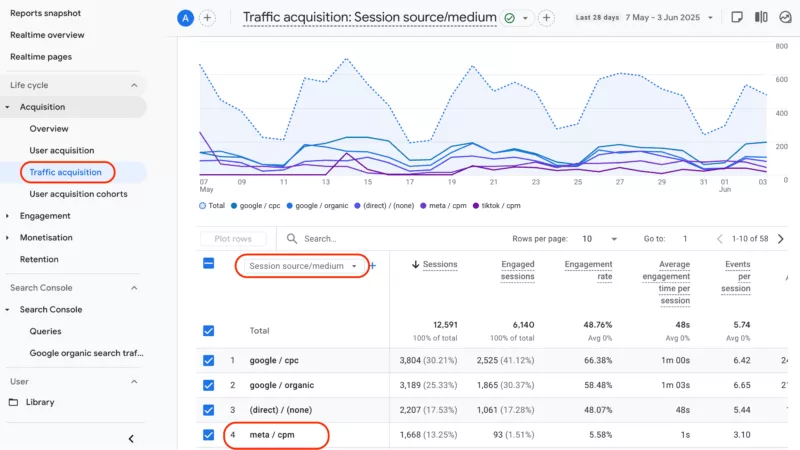
Task: Click the plus icon next to report title
Action: click(546, 18)
